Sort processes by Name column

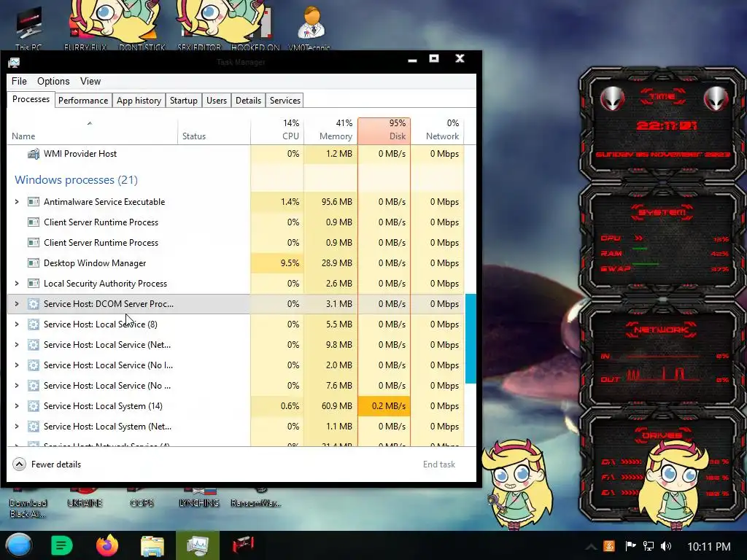[92, 131]
